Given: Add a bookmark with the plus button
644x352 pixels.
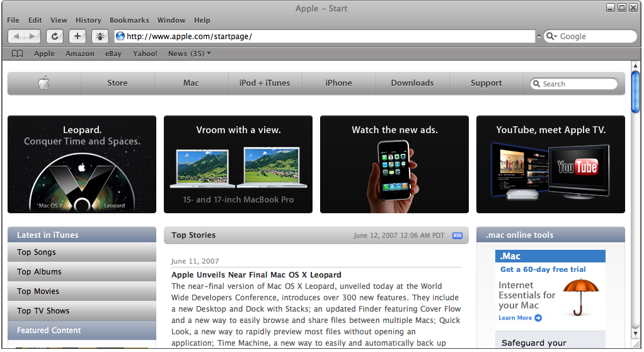Looking at the screenshot, I should (x=78, y=37).
